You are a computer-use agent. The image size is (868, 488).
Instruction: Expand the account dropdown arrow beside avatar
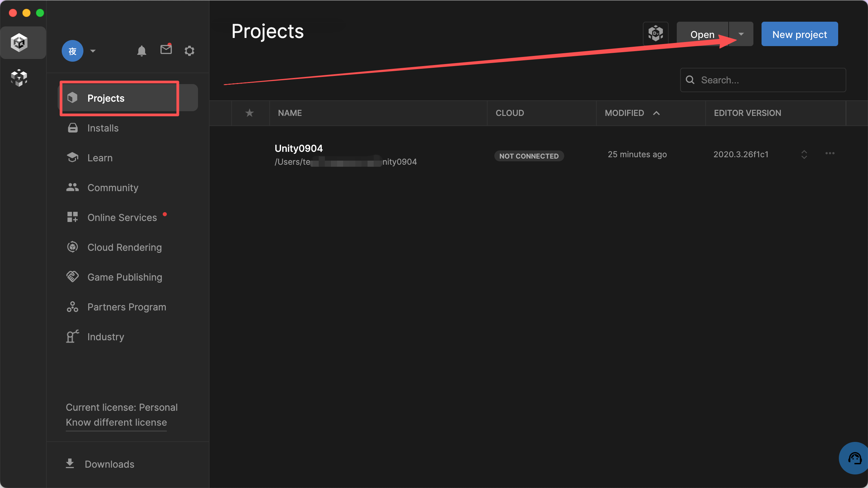(x=93, y=51)
